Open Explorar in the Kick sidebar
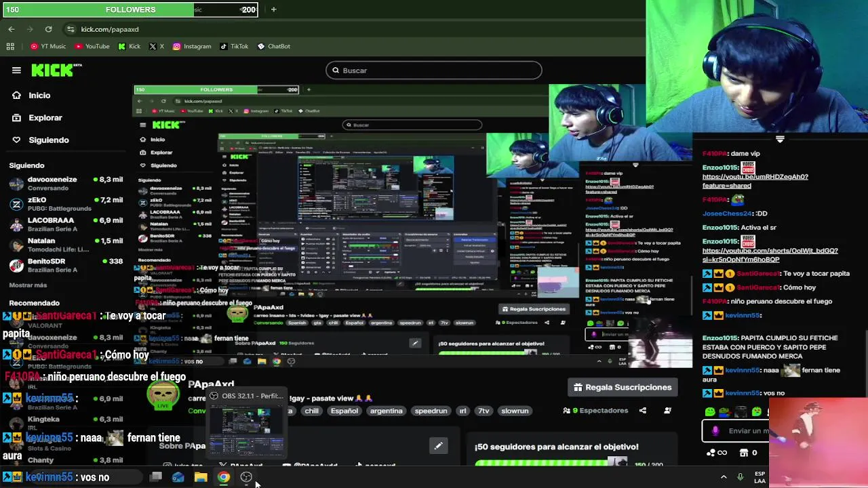Screen dimensions: 868x488 [37, 118]
